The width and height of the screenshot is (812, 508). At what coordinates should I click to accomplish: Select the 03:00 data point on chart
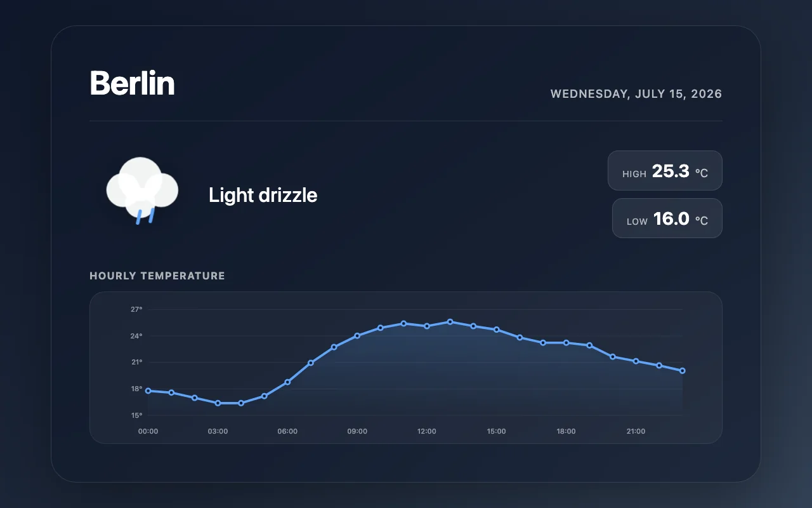click(218, 403)
